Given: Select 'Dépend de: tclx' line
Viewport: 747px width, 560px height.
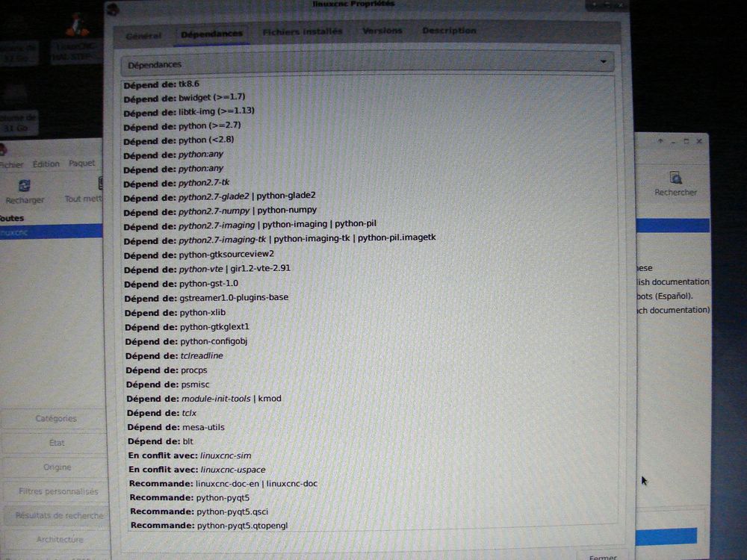Looking at the screenshot, I should click(x=162, y=413).
